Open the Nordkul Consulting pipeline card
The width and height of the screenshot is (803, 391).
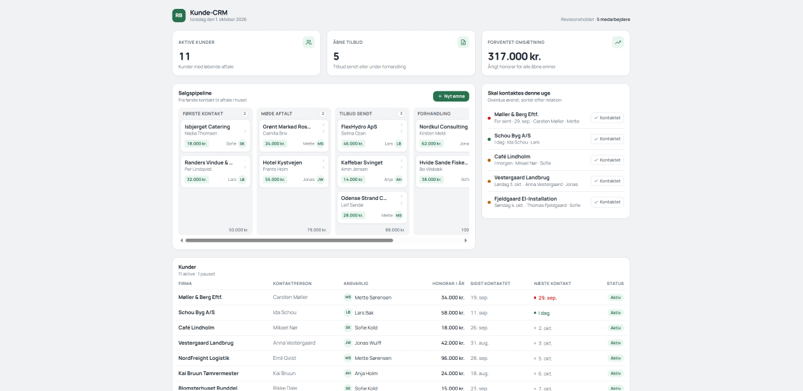(x=442, y=136)
